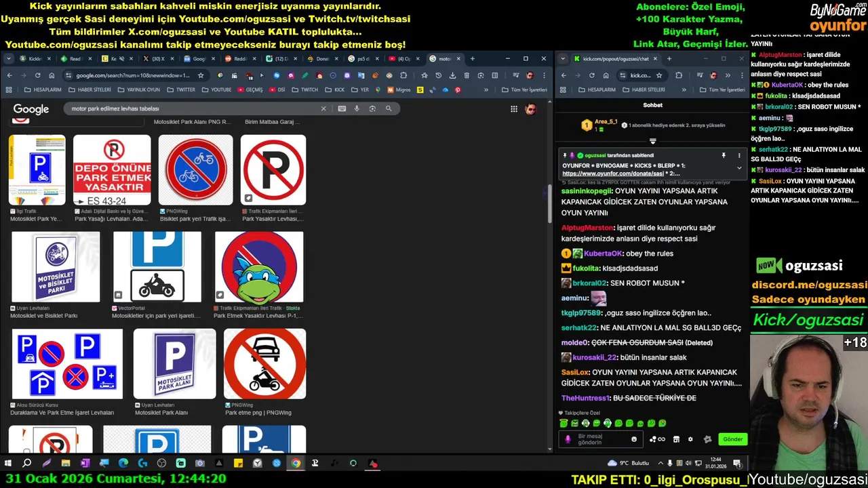Screen dimensions: 868x488
Task: Open the no cars and motorcycles sign image
Action: pos(265,364)
